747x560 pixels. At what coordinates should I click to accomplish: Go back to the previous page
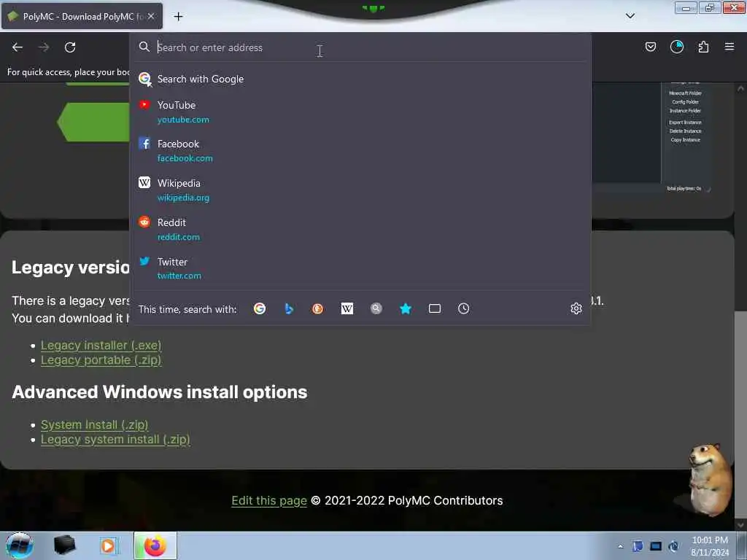(18, 47)
